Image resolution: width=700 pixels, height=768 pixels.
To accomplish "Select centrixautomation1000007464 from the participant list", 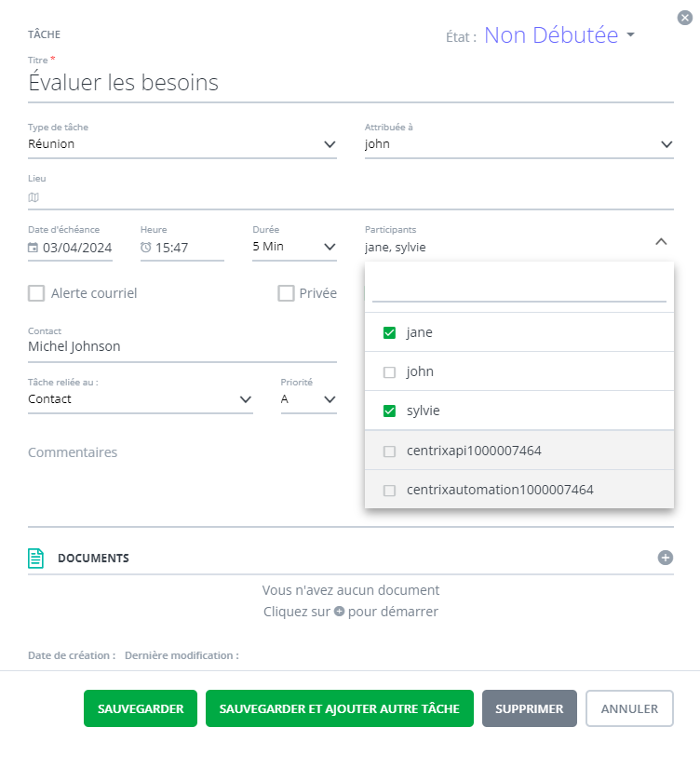I will (x=389, y=489).
